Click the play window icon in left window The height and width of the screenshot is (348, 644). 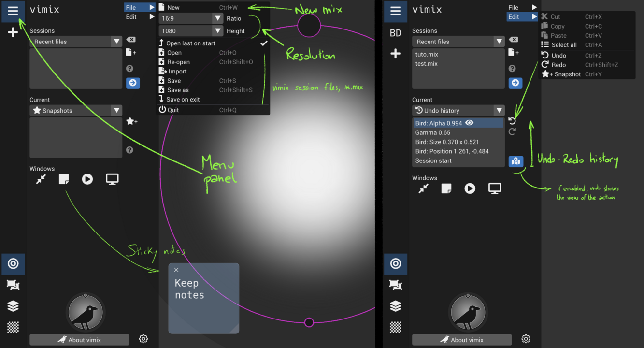(x=87, y=179)
